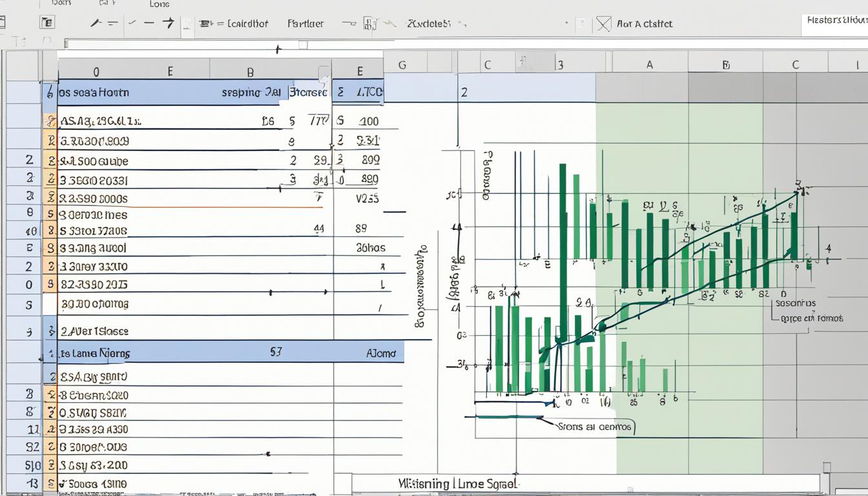Viewport: 868px width, 496px height.
Task: Click the 'Aar A ctsitet' toolbar button
Action: point(644,24)
